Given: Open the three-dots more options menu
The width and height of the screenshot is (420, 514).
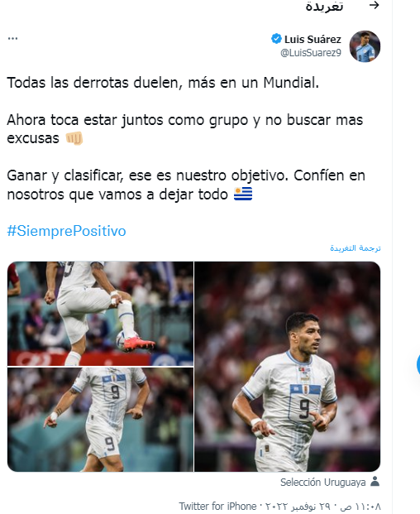Looking at the screenshot, I should (12, 39).
